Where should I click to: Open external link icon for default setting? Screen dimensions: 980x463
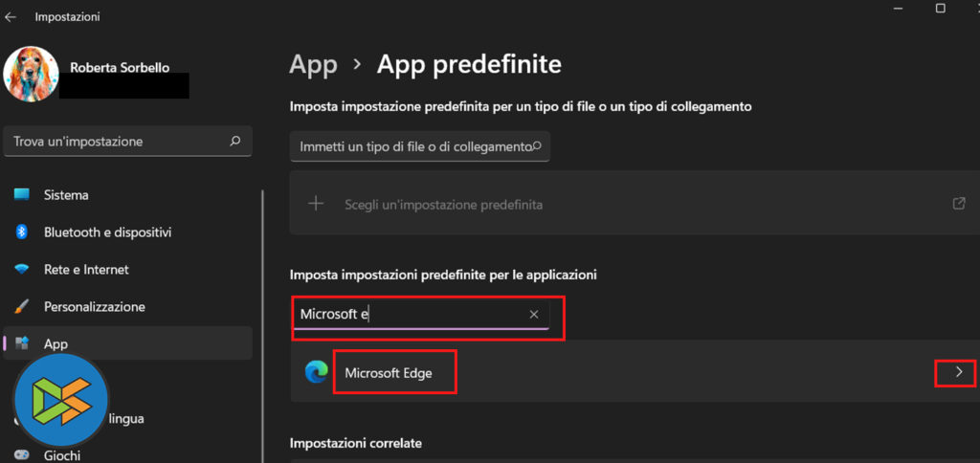[959, 204]
